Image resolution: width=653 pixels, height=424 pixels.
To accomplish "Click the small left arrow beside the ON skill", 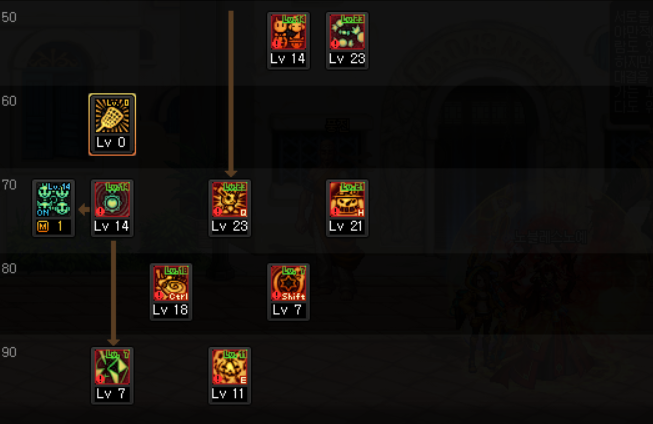I will pos(84,210).
